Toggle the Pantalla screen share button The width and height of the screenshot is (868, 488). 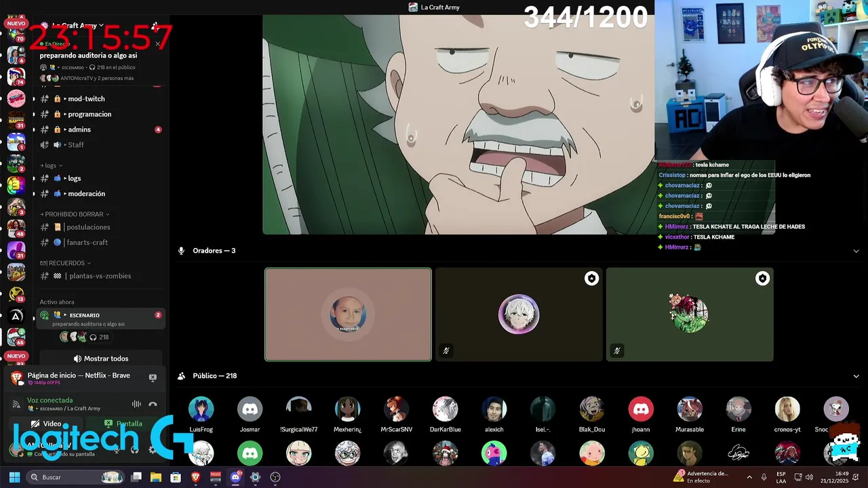point(123,424)
